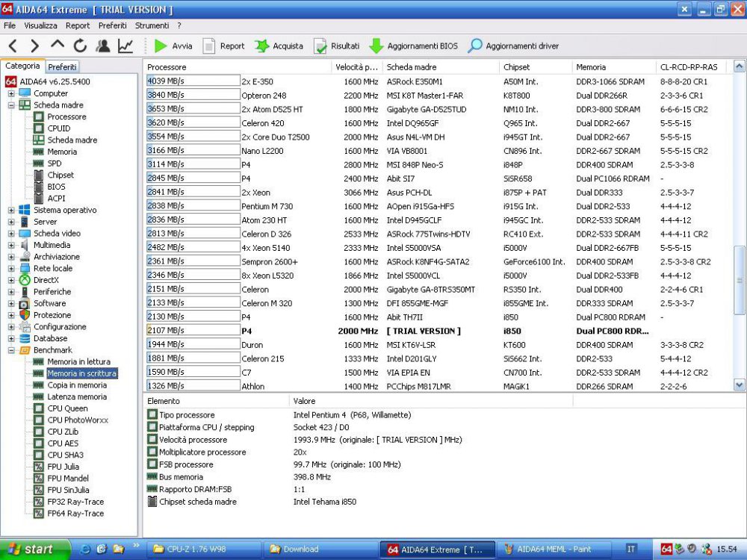Screen dimensions: 747x560
Task: Click the Windows start button
Action: point(31,550)
